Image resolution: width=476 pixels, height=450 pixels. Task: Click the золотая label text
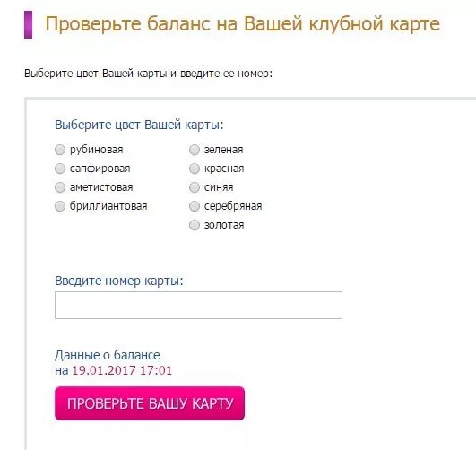224,225
